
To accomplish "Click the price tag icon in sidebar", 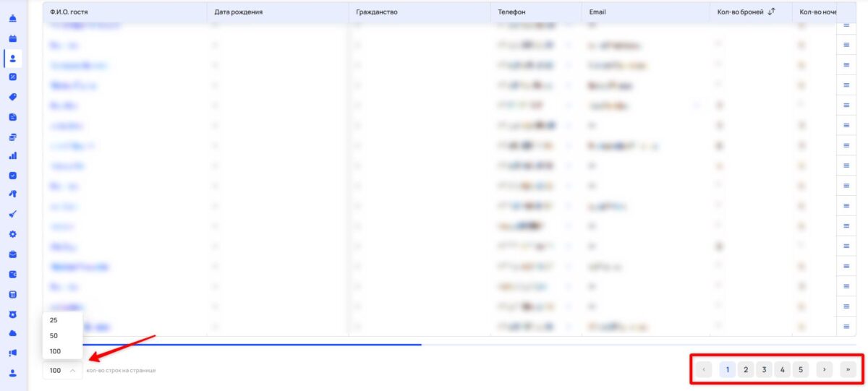I will tap(13, 97).
